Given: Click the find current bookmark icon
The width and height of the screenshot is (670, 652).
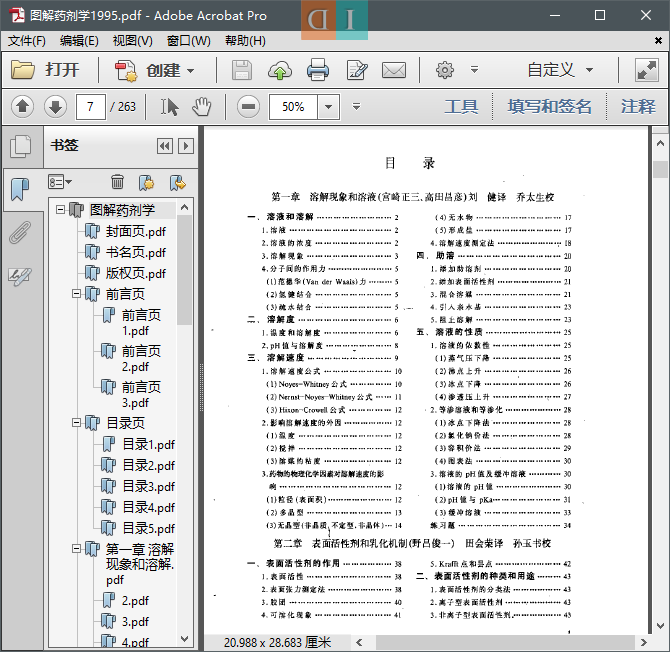Looking at the screenshot, I should coord(178,182).
